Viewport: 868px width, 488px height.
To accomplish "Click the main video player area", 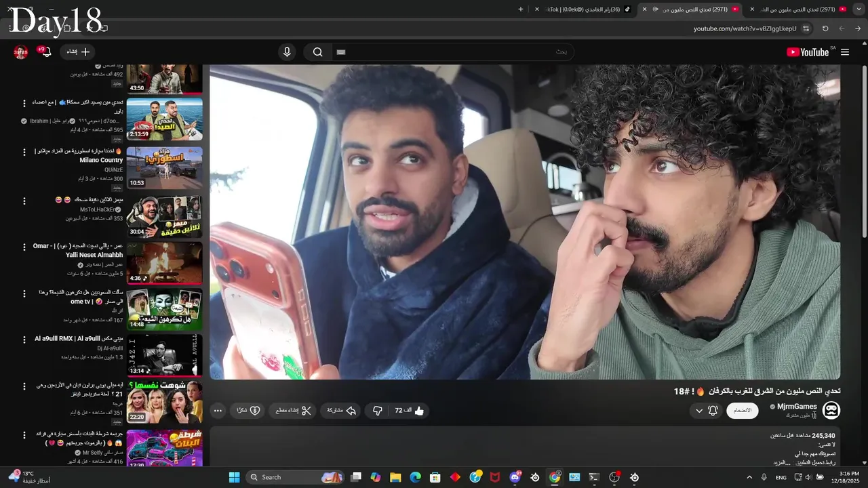I will (x=525, y=222).
